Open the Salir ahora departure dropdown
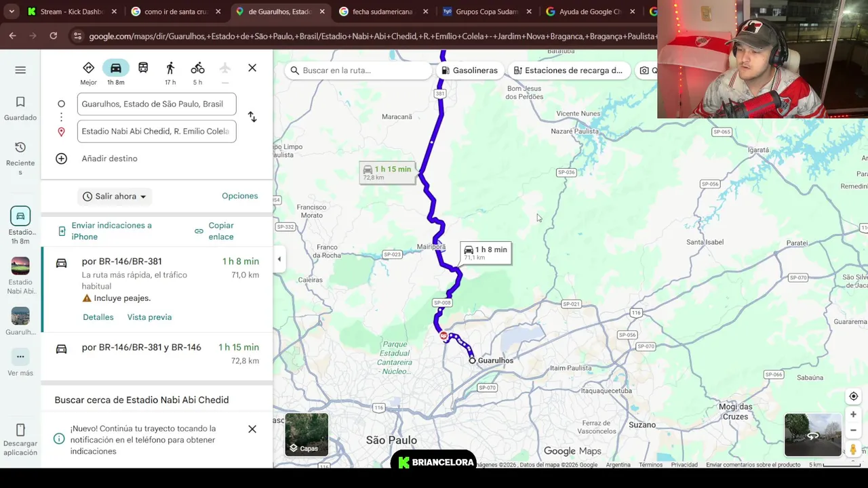Image resolution: width=868 pixels, height=488 pixels. pos(115,197)
